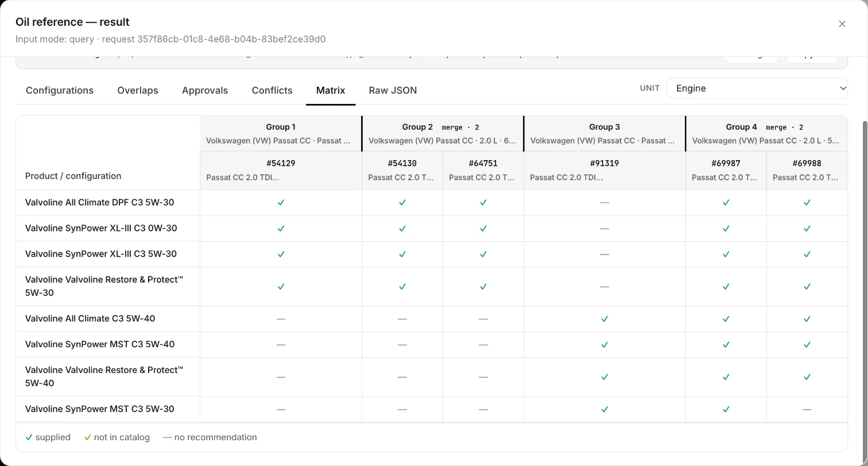Click the Valvoline All Climate DPF C3 5W-30 row label
868x466 pixels.
coord(100,203)
